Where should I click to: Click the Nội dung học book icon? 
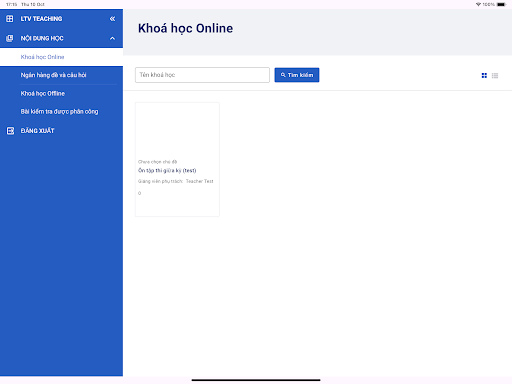(x=10, y=38)
